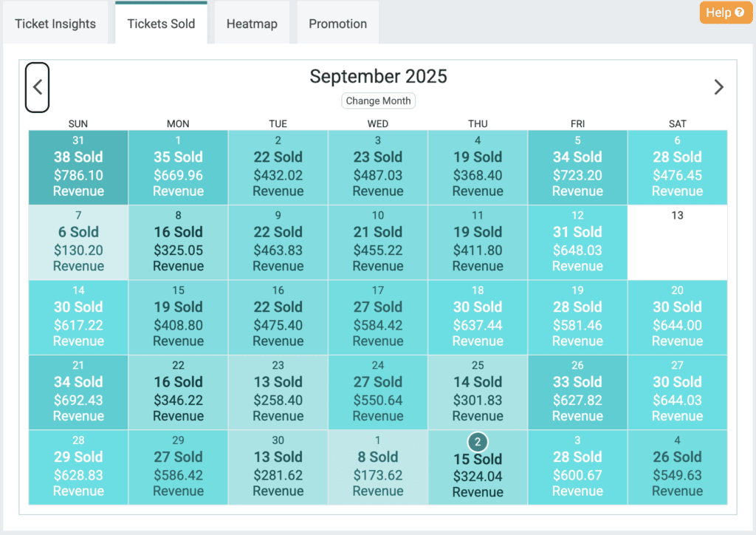Image resolution: width=756 pixels, height=535 pixels.
Task: Go to the previous month arrow
Action: click(x=38, y=87)
